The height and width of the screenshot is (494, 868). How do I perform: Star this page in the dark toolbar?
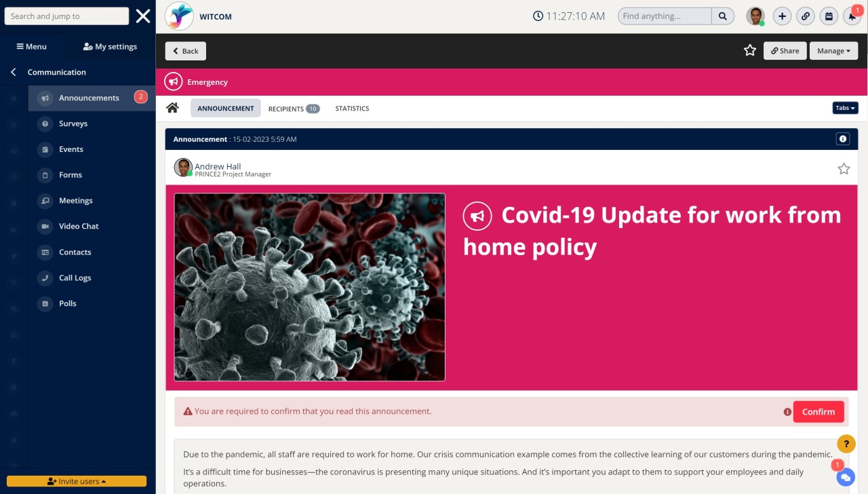[749, 50]
